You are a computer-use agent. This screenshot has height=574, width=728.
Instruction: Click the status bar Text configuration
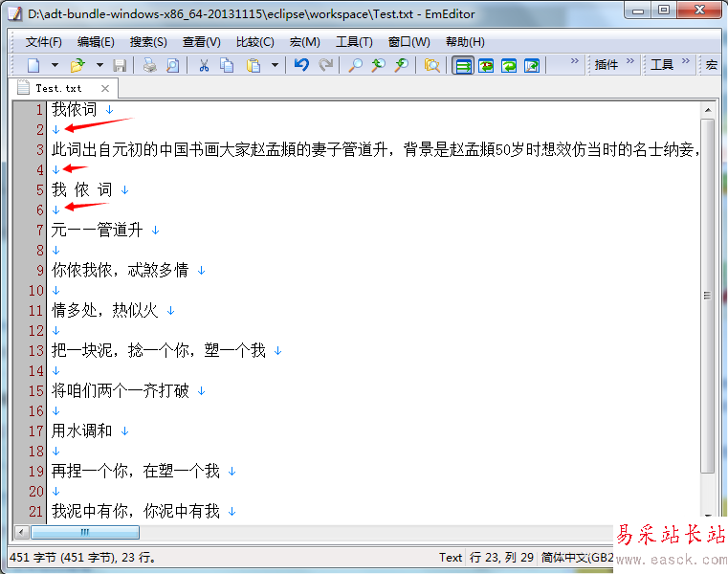click(x=451, y=558)
